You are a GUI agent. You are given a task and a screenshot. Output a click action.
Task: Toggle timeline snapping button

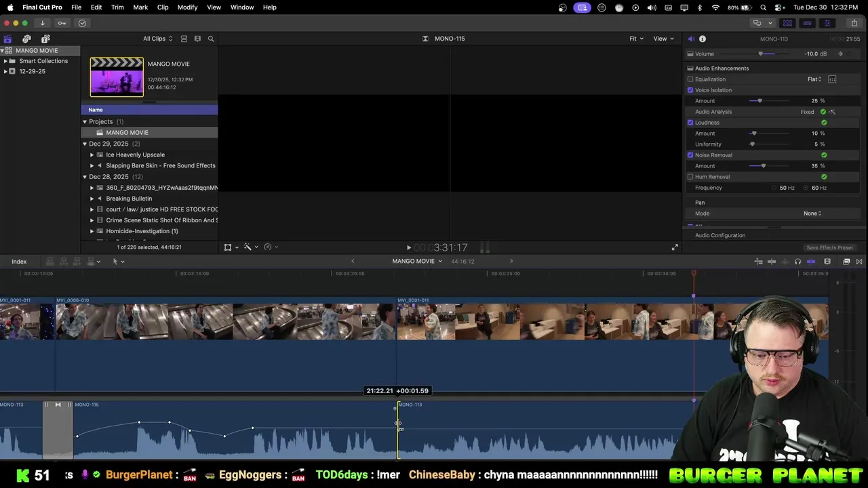click(811, 262)
